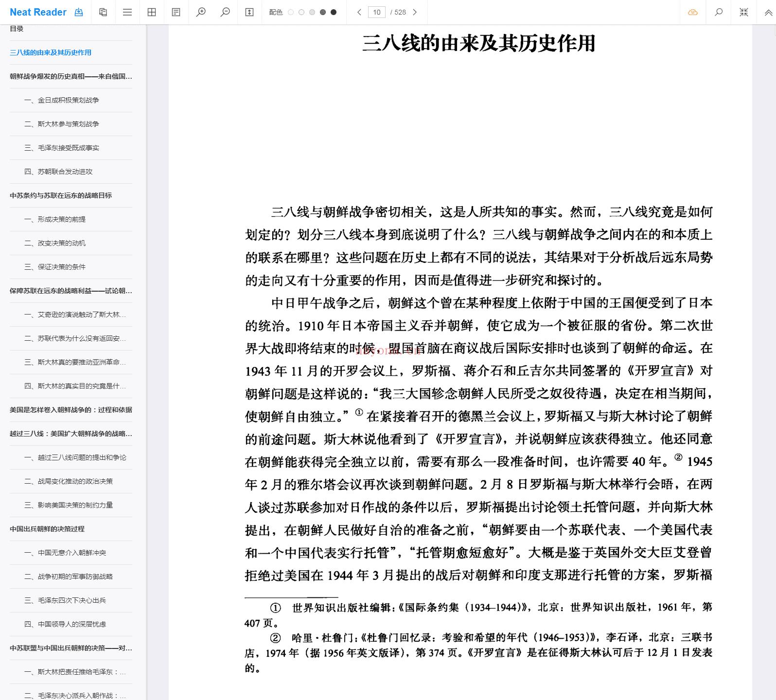This screenshot has width=776, height=700.
Task: Go to previous page arrow
Action: (x=359, y=12)
